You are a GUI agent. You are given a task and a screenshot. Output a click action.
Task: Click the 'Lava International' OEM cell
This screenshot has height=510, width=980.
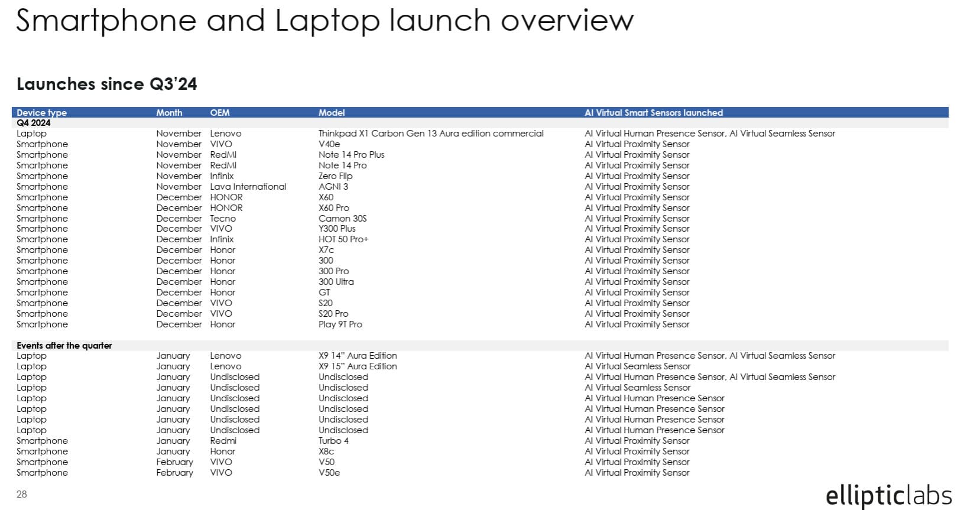[248, 187]
